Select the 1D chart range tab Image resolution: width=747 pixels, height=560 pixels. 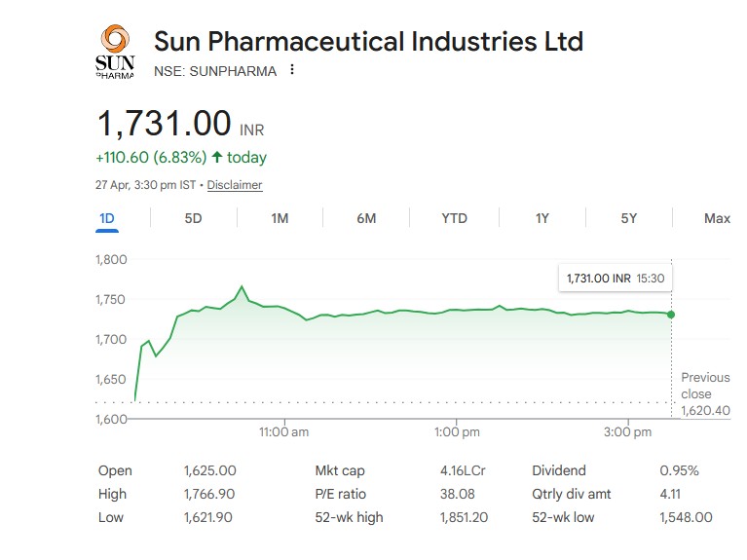pyautogui.click(x=107, y=218)
